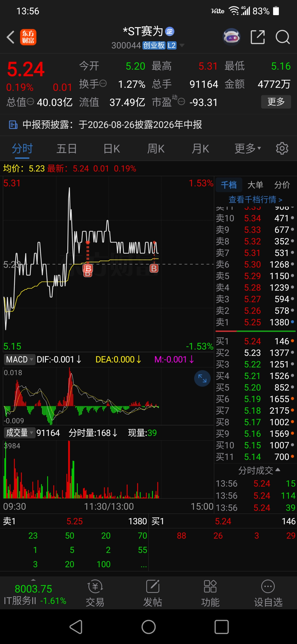Open 查看千档行情 link
Screen dimensions: 297x644
[x=255, y=199]
